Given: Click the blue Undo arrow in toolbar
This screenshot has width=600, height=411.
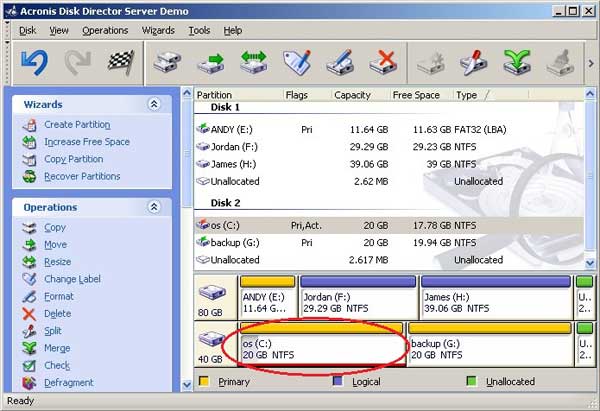Looking at the screenshot, I should (34, 62).
